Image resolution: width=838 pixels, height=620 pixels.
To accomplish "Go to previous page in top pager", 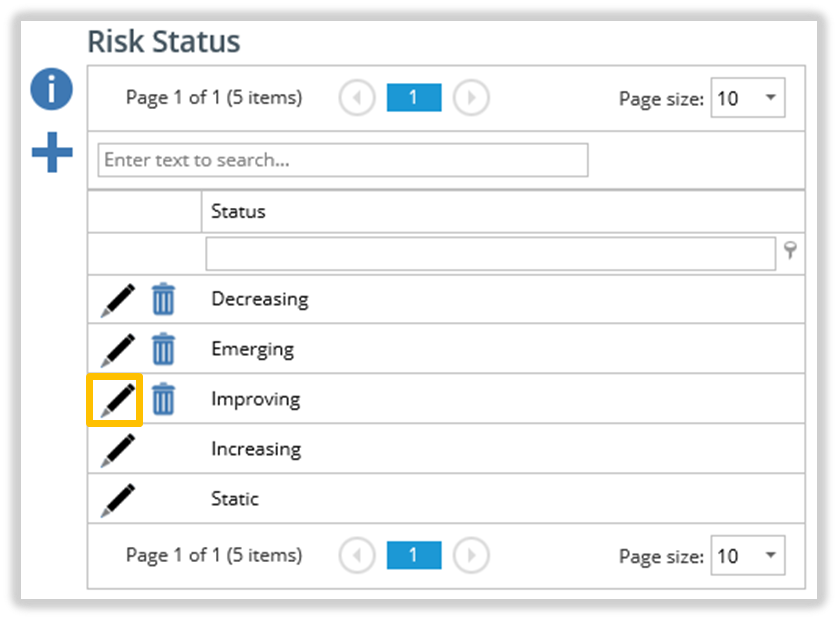I will coord(357,98).
